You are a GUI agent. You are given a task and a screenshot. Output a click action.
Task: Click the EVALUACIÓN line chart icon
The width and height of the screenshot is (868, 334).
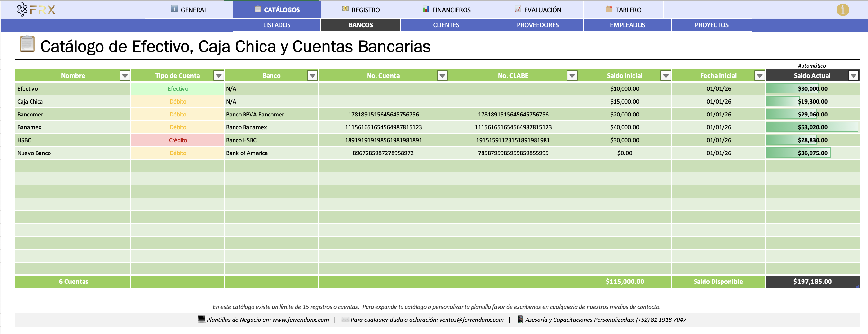(518, 9)
